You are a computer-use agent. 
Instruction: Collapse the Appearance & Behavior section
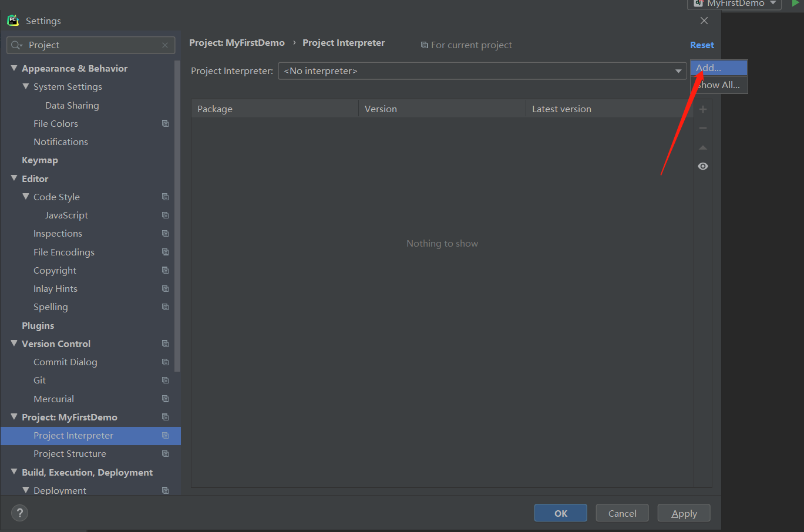[14, 68]
